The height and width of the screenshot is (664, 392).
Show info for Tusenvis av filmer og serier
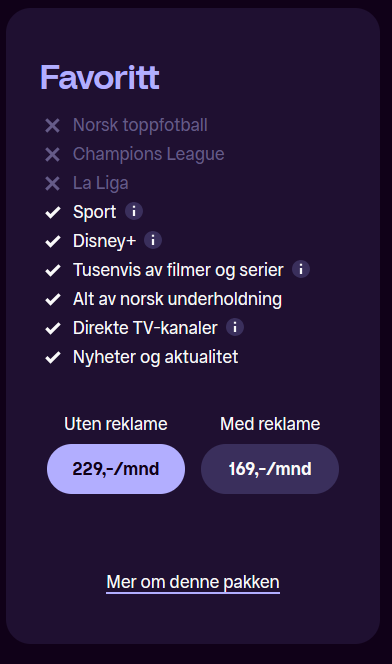point(301,269)
